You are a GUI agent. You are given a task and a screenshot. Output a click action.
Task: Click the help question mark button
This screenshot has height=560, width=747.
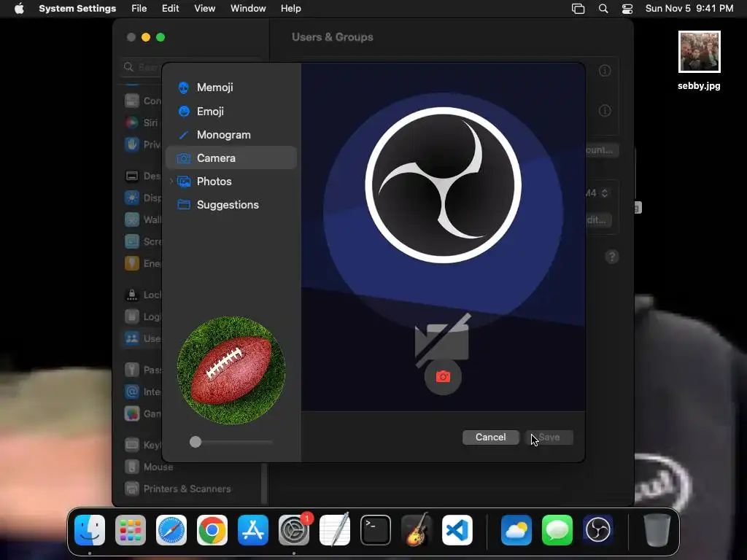[612, 257]
